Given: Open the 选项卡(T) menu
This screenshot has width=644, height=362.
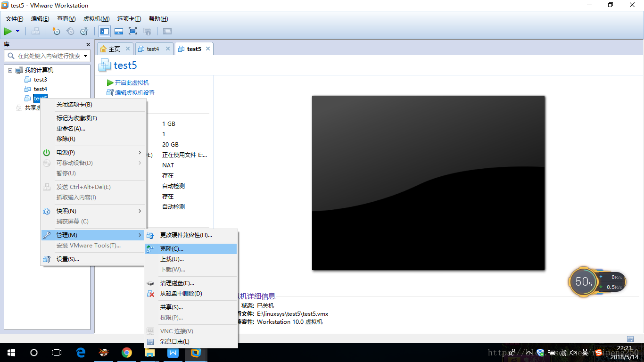Looking at the screenshot, I should (x=129, y=19).
